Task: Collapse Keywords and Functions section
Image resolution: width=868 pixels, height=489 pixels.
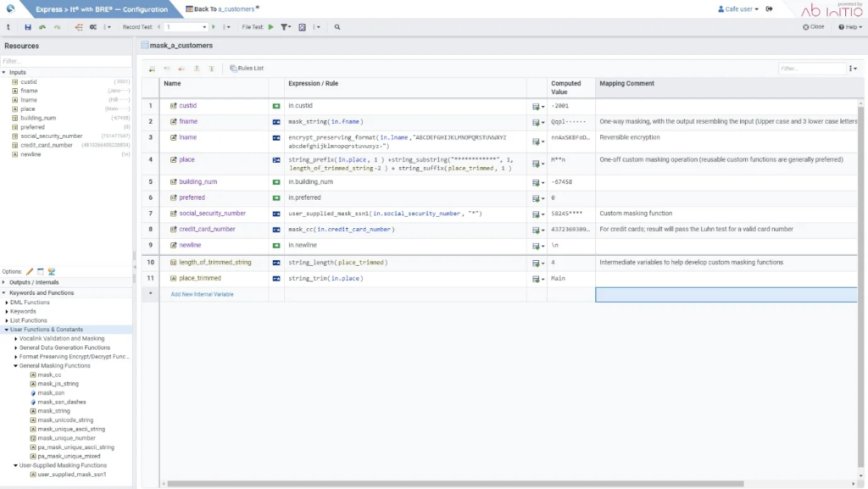Action: pyautogui.click(x=4, y=293)
